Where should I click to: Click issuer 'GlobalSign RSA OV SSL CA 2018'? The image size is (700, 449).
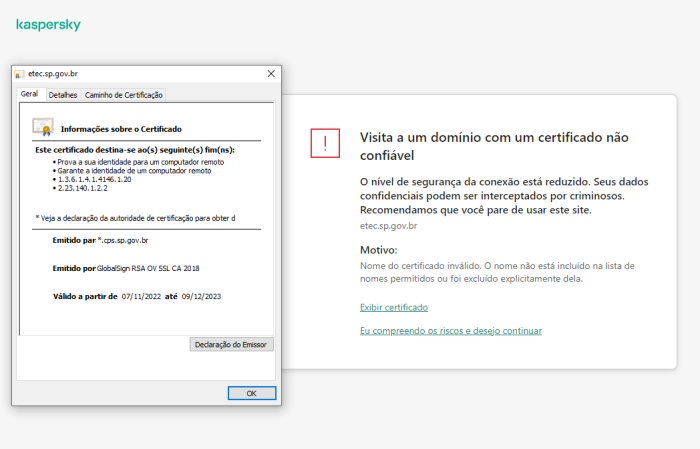(x=148, y=268)
